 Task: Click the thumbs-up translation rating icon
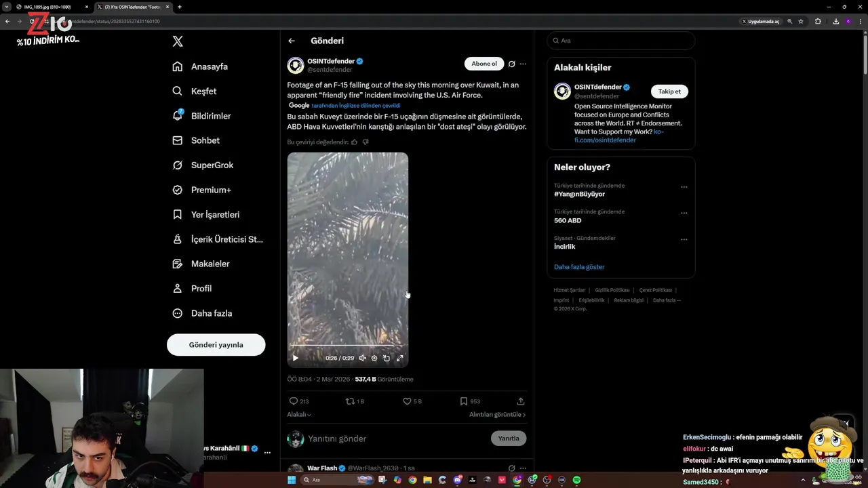pos(355,142)
